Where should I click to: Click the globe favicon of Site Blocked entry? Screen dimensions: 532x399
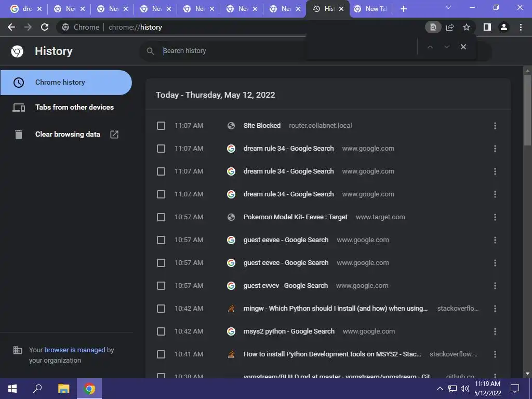231,126
